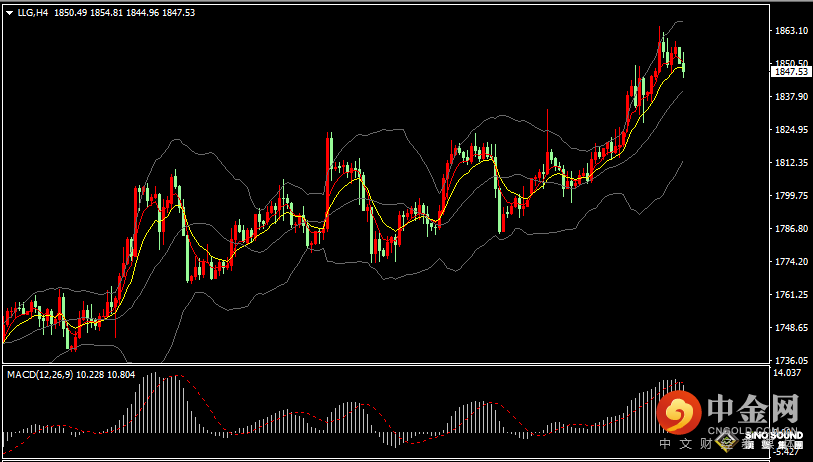Click the 1761.25 price axis label
This screenshot has width=813, height=462.
pyautogui.click(x=790, y=295)
